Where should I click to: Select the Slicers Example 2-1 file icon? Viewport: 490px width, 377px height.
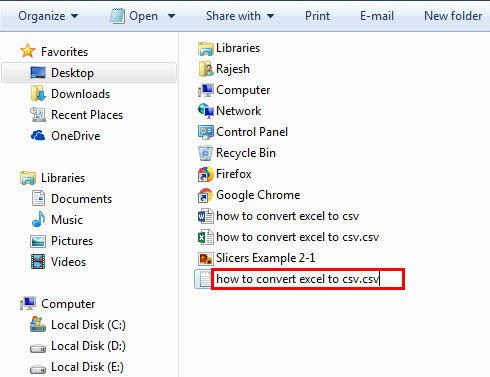205,258
